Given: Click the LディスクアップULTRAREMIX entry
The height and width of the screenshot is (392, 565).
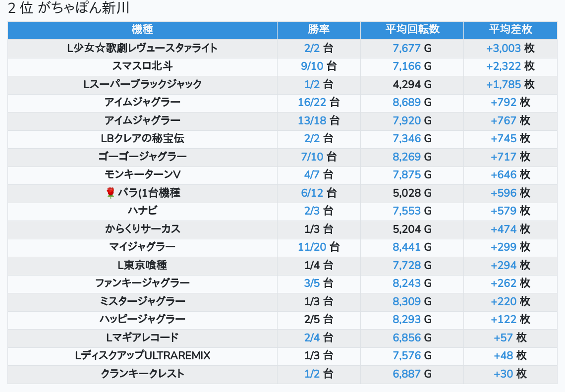Looking at the screenshot, I should pyautogui.click(x=142, y=356).
